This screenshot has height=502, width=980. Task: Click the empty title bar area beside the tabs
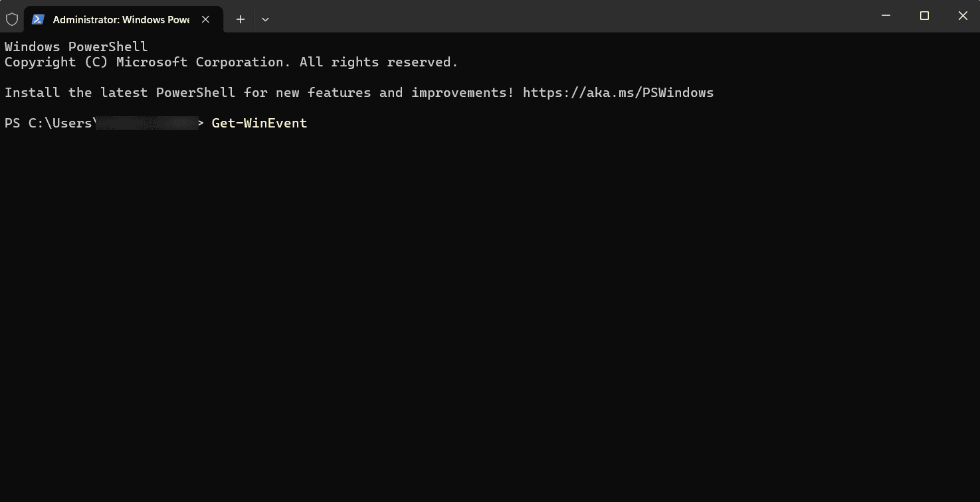(x=565, y=16)
